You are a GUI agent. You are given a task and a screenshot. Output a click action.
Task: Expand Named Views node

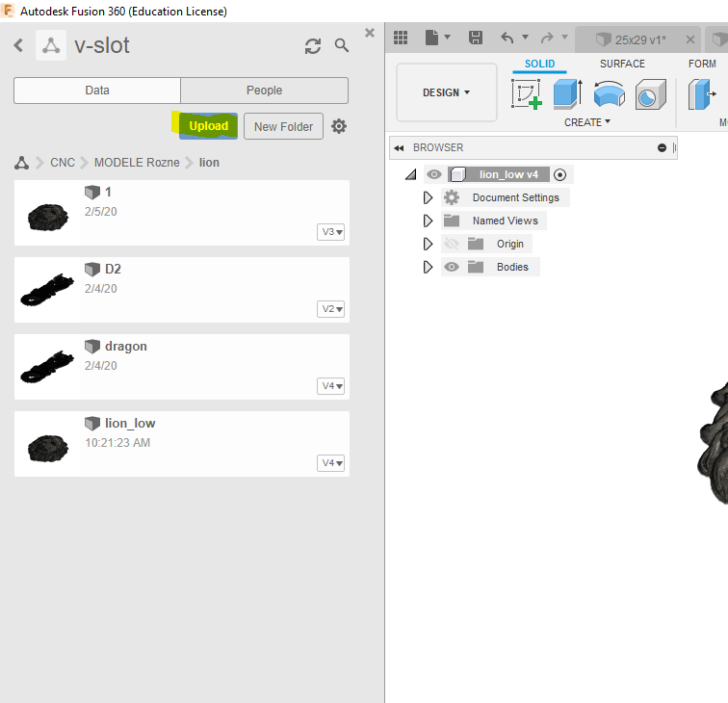(x=429, y=221)
